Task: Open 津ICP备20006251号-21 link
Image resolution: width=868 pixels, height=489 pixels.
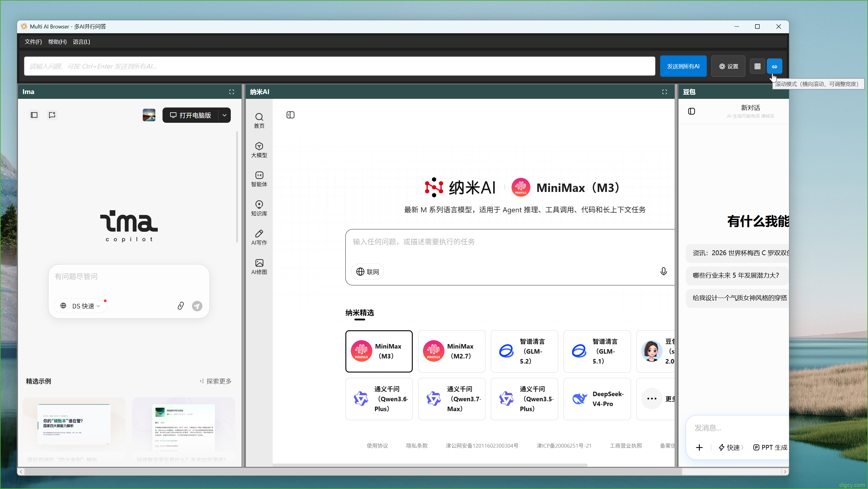Action: pos(564,446)
